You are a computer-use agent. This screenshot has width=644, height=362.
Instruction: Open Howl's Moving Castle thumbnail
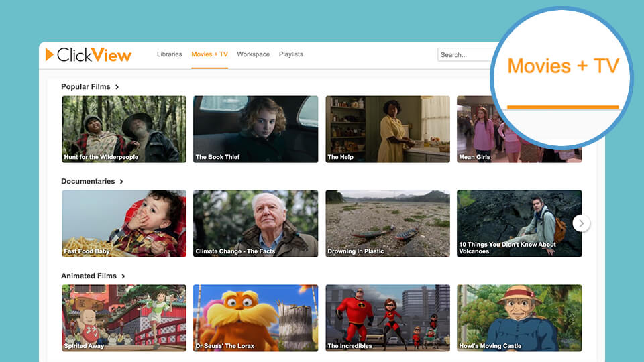[x=519, y=318]
